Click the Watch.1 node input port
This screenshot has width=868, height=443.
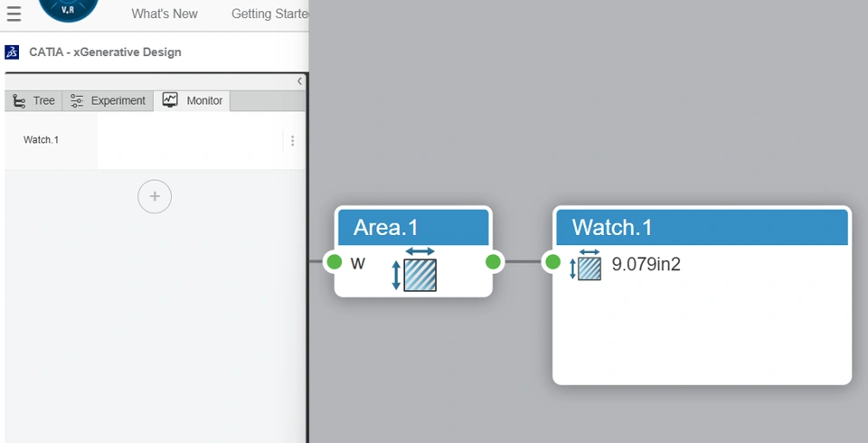tap(552, 262)
